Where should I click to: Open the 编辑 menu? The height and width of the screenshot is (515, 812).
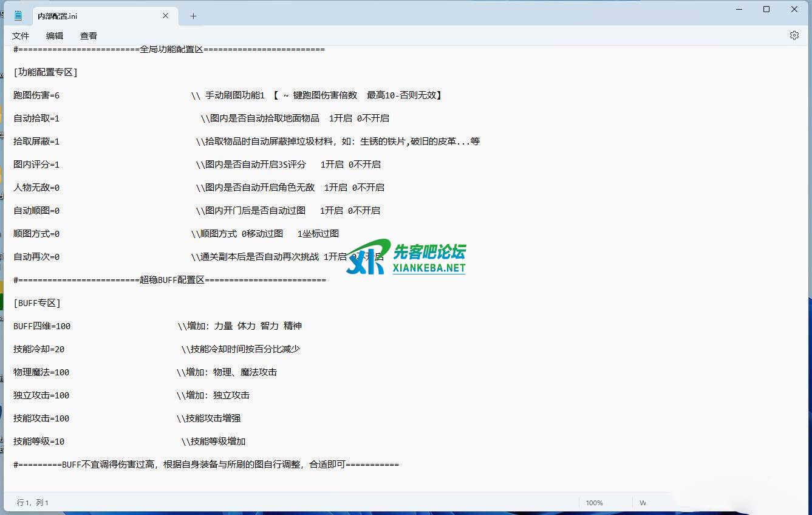[x=55, y=36]
